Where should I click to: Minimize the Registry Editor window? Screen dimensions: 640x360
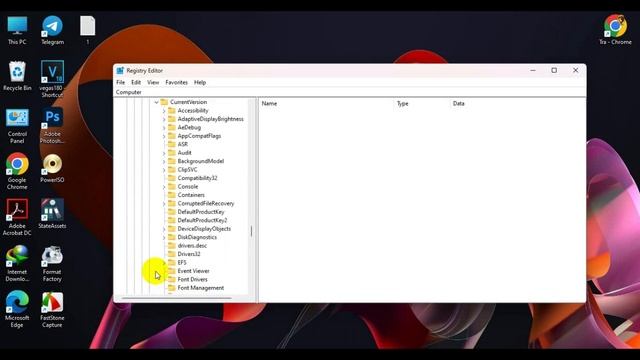tap(533, 70)
